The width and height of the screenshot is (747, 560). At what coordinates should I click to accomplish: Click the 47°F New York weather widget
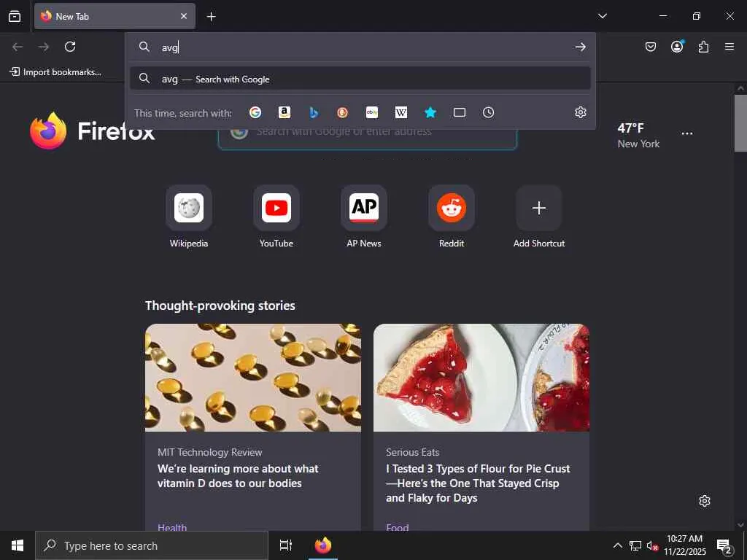[x=638, y=135]
